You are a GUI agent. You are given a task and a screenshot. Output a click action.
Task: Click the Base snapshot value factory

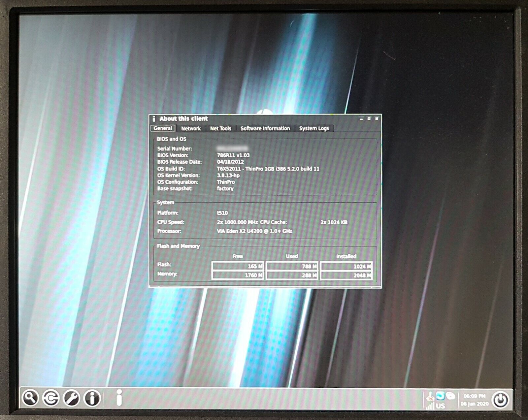pyautogui.click(x=225, y=189)
